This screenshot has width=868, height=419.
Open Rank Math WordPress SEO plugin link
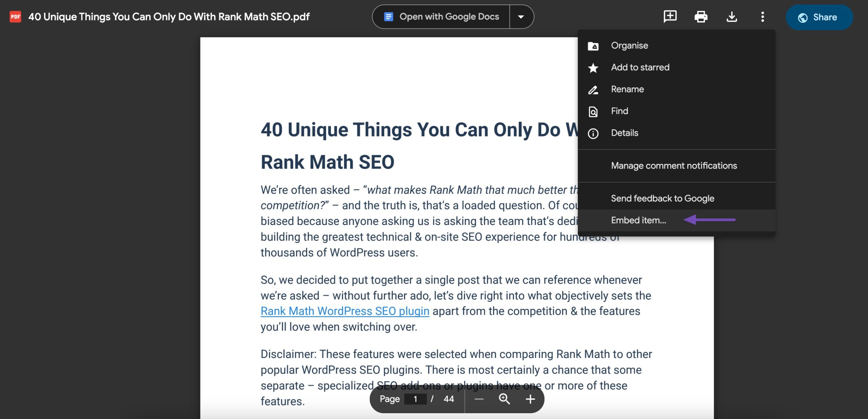345,311
